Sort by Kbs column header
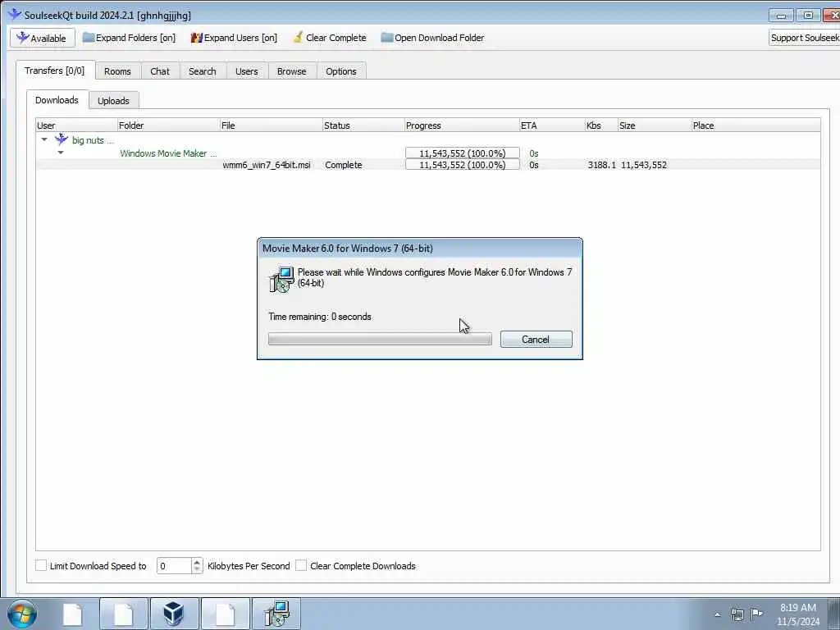This screenshot has height=630, width=840. point(601,126)
